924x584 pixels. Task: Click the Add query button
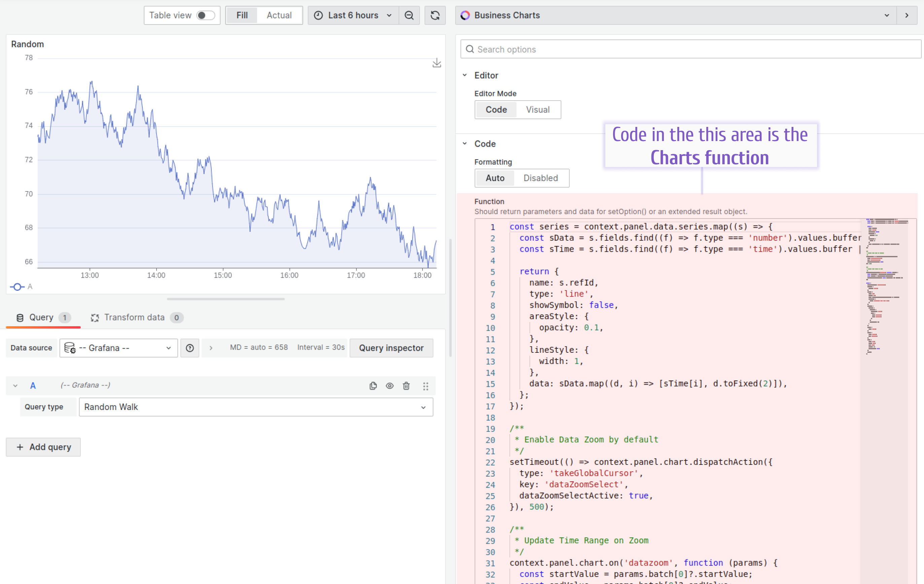(43, 447)
